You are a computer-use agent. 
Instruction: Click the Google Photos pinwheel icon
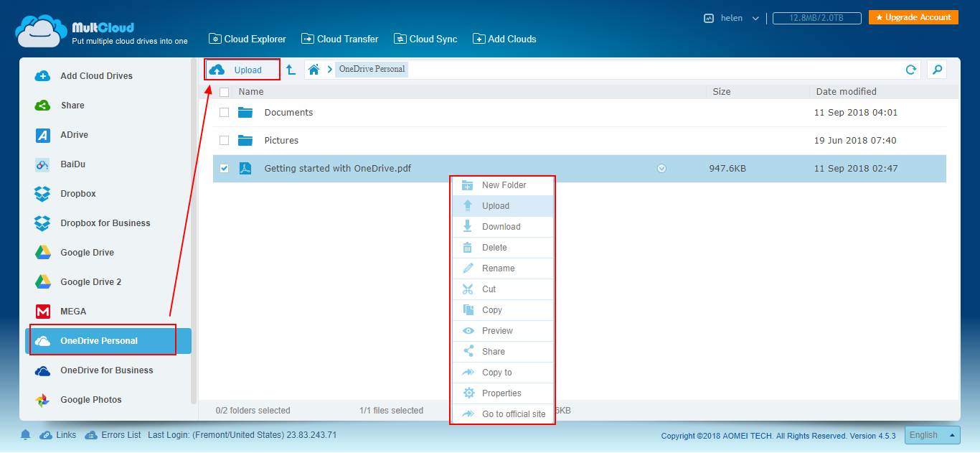tap(42, 400)
